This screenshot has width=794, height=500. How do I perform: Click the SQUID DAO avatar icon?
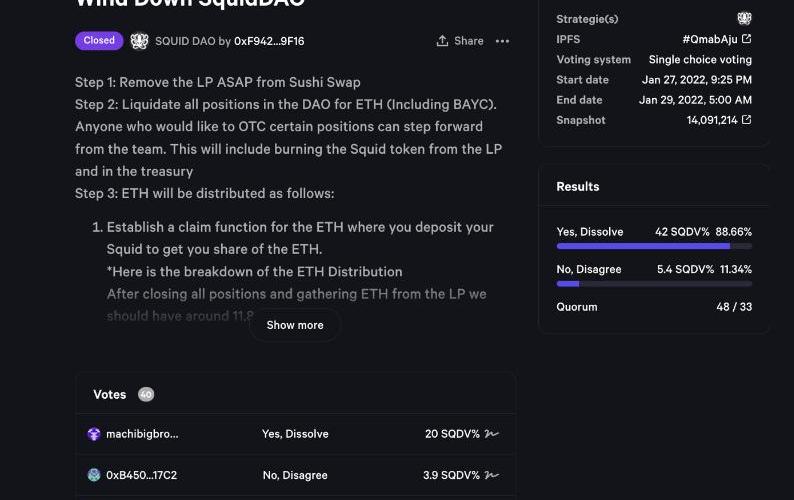(x=139, y=41)
